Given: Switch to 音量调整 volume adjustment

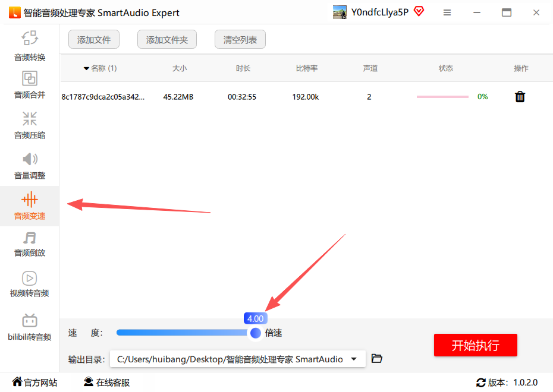Looking at the screenshot, I should pyautogui.click(x=30, y=165).
